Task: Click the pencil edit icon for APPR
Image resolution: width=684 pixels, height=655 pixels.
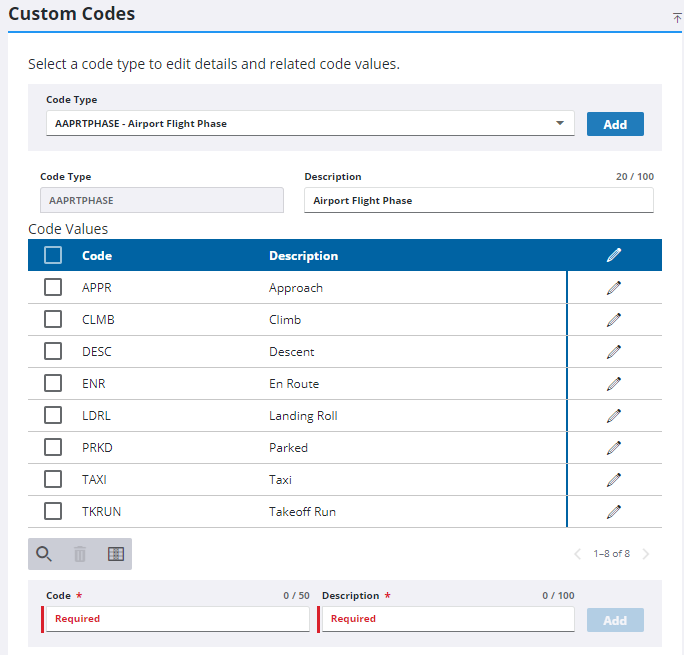Action: pos(613,288)
